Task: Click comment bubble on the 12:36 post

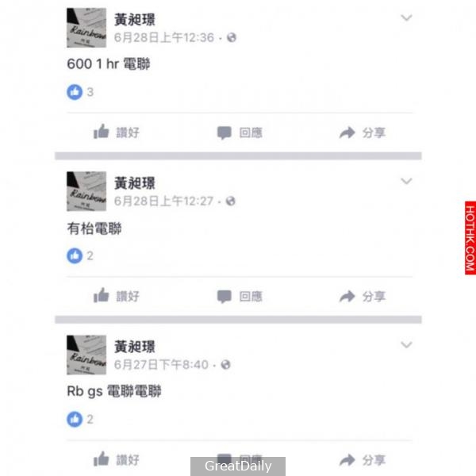Action: pos(240,132)
